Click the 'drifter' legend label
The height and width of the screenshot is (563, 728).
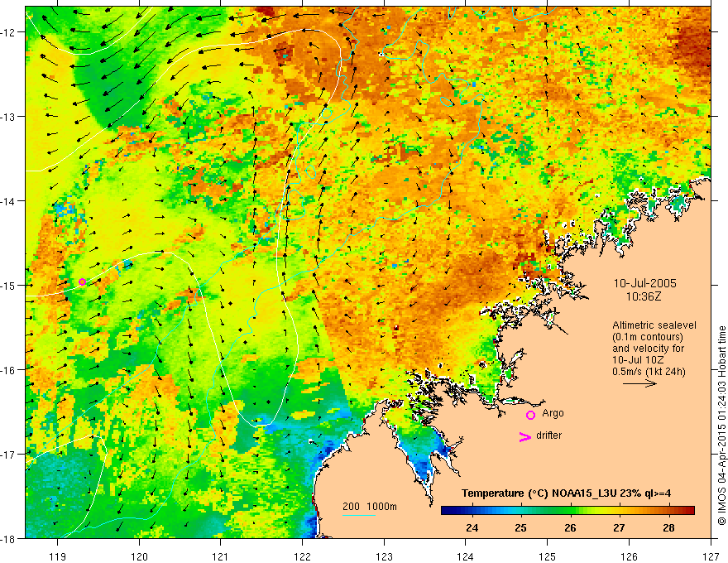[548, 435]
